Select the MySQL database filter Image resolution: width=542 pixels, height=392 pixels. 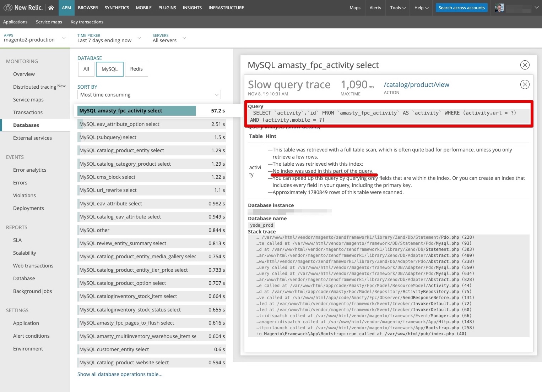(x=109, y=69)
